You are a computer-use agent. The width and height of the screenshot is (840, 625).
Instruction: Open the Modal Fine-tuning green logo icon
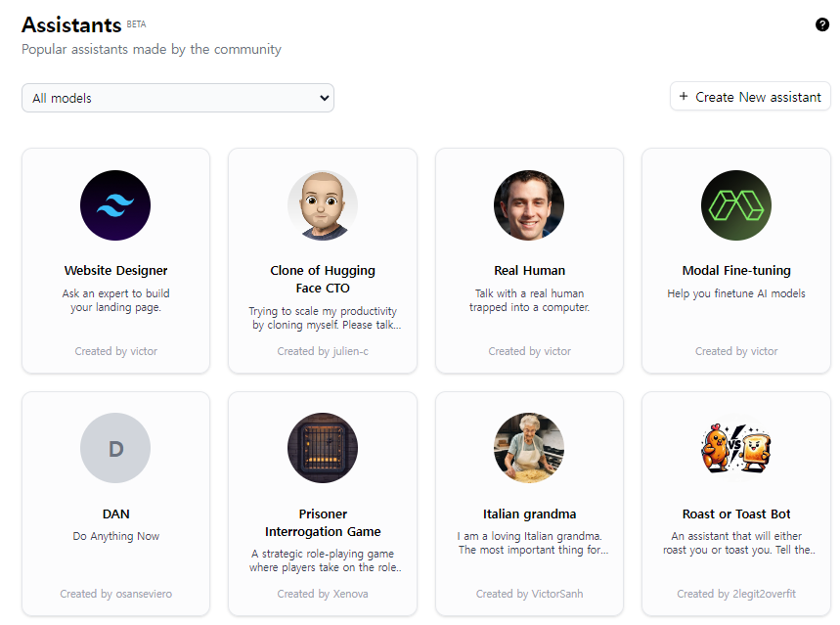(736, 205)
